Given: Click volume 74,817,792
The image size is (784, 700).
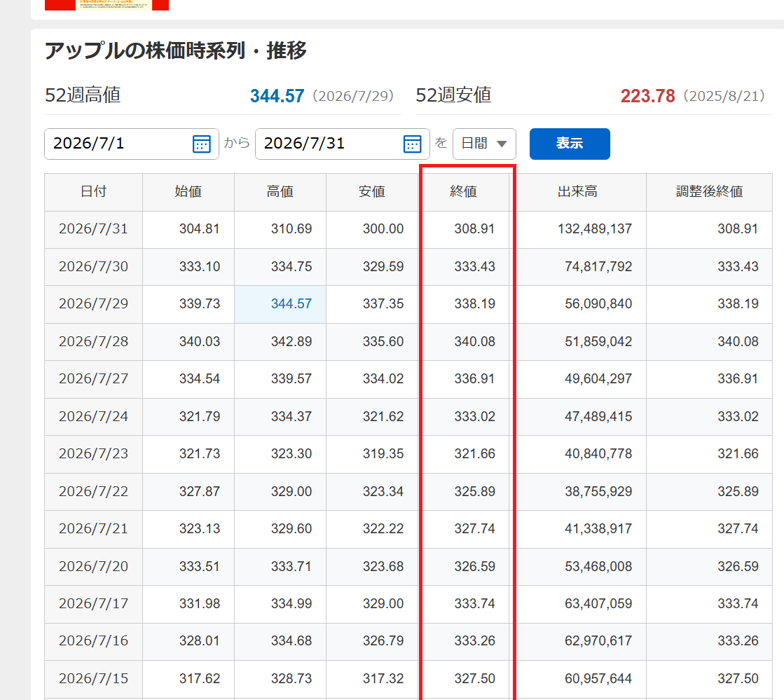Looking at the screenshot, I should (598, 266).
